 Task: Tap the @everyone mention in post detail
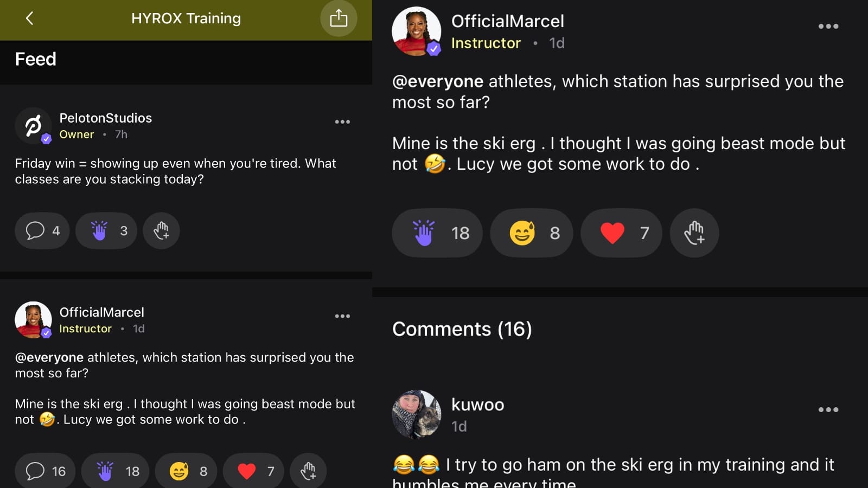(438, 81)
